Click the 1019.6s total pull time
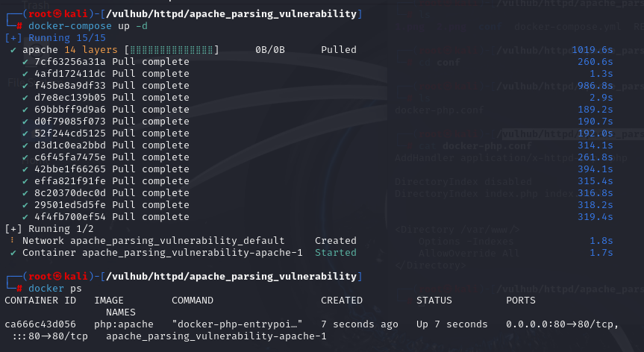 point(593,50)
